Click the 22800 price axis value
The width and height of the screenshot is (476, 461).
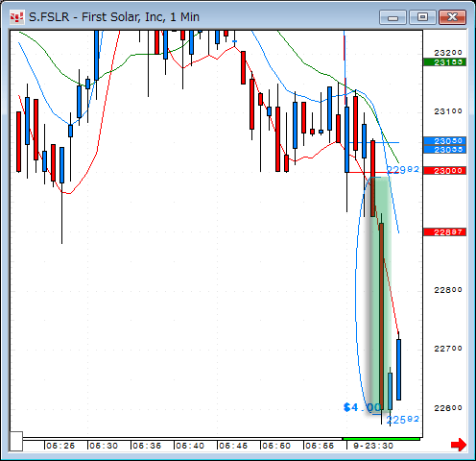(x=448, y=290)
